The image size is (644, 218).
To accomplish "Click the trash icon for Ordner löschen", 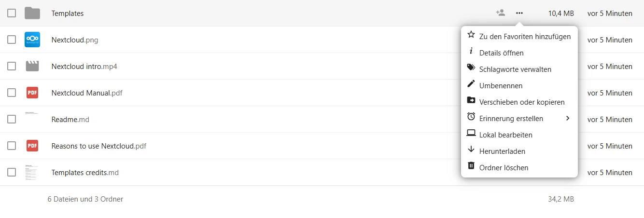I will [x=471, y=167].
